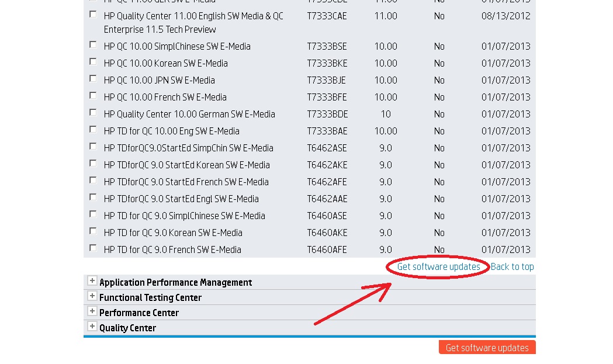Select HP TD for QC 10.00 Eng checkbox
The image size is (613, 364).
tap(93, 129)
